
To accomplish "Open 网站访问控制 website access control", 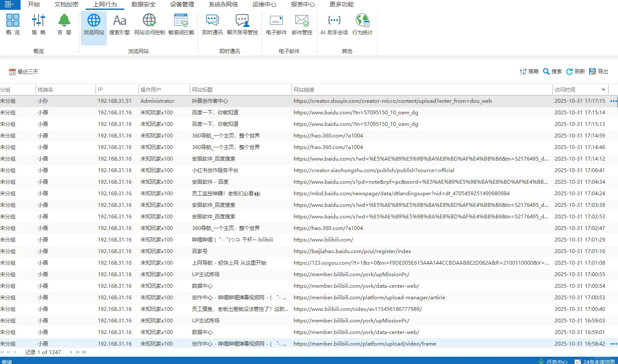I will click(x=149, y=24).
